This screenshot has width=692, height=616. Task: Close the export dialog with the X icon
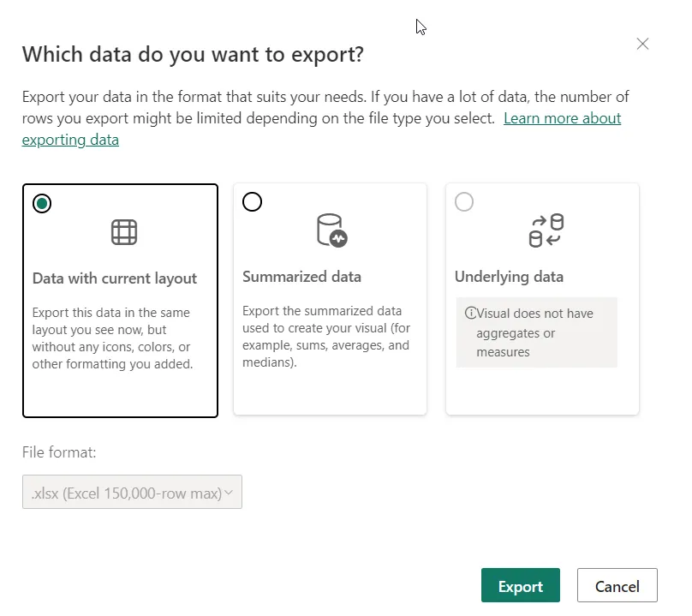(642, 44)
